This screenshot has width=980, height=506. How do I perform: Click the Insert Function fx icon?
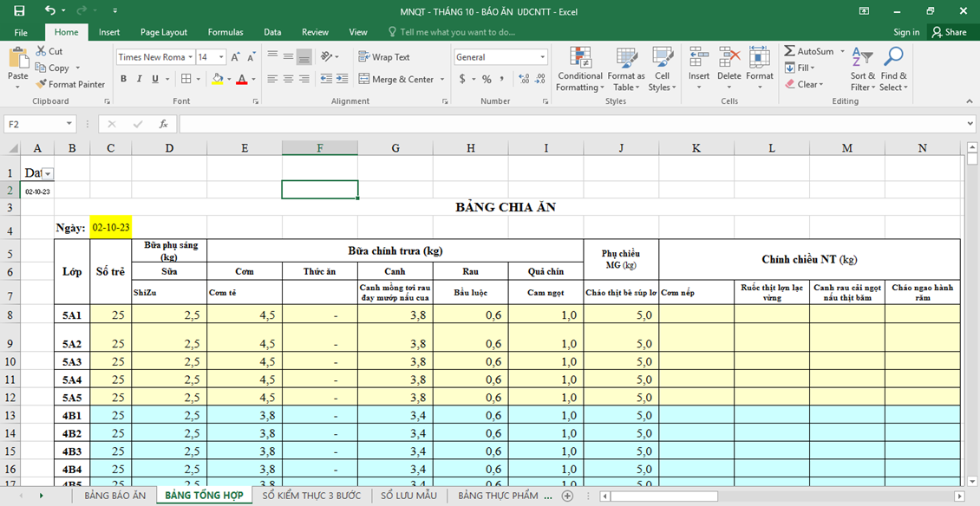(163, 125)
